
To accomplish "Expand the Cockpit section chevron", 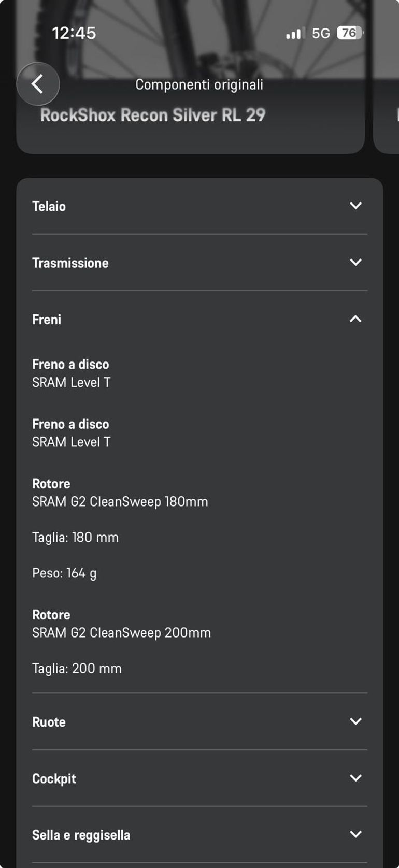I will [355, 778].
